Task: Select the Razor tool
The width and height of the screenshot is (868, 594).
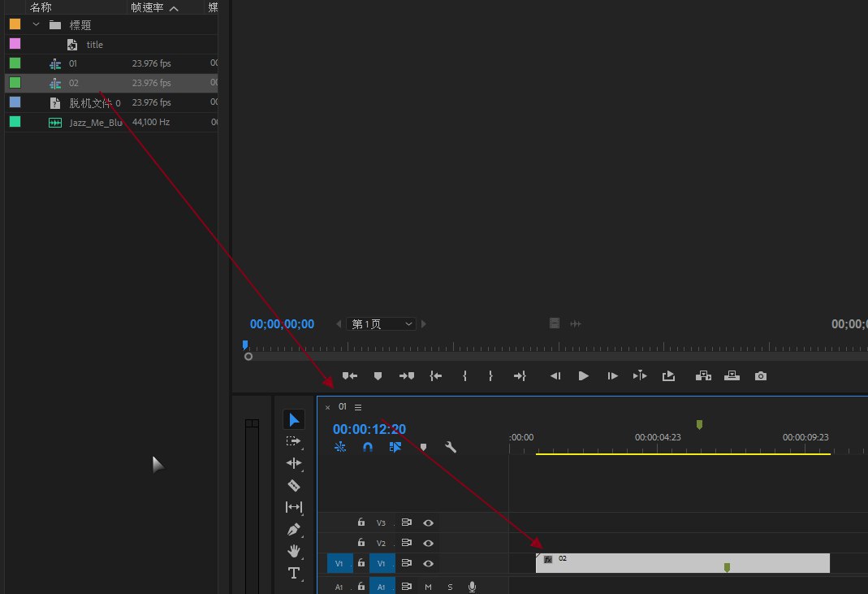Action: click(294, 485)
